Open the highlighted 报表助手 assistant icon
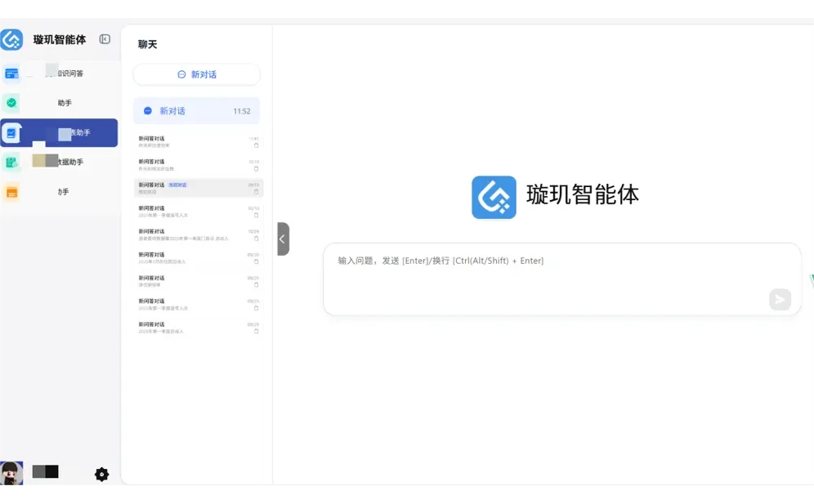 pos(11,132)
